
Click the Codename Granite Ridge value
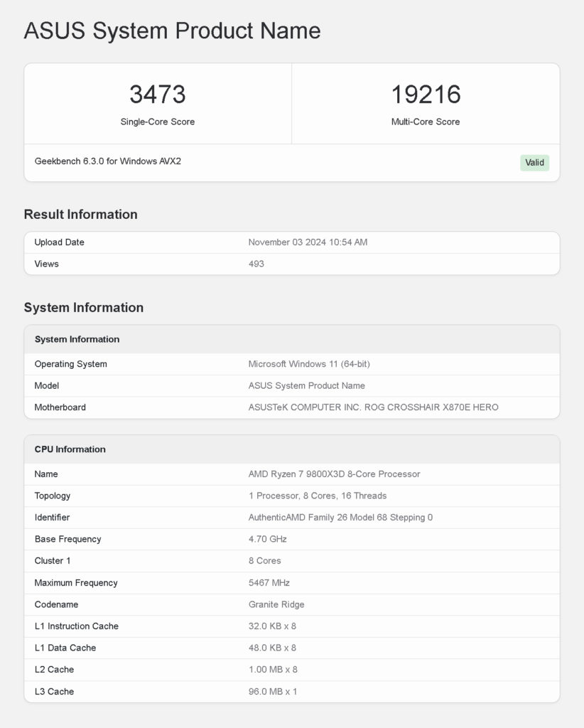[x=276, y=604]
